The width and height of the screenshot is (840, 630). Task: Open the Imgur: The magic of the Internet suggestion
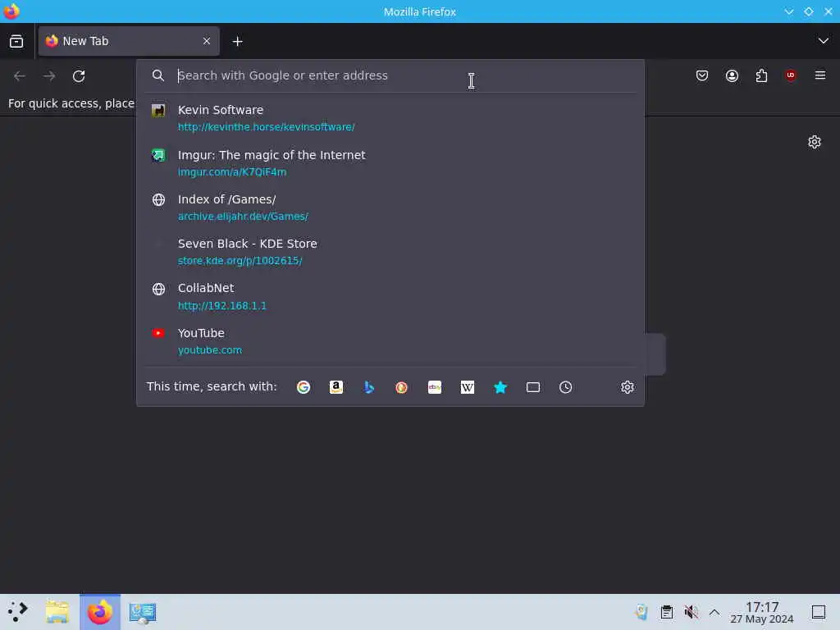pyautogui.click(x=390, y=163)
